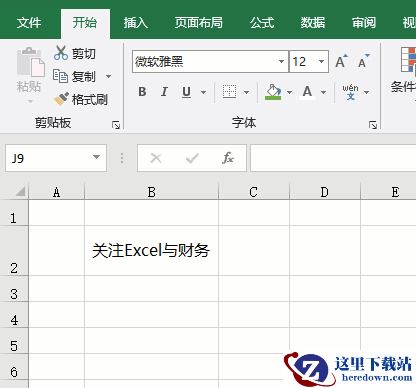Select the Format Painter (格式刷) brush

[61, 99]
